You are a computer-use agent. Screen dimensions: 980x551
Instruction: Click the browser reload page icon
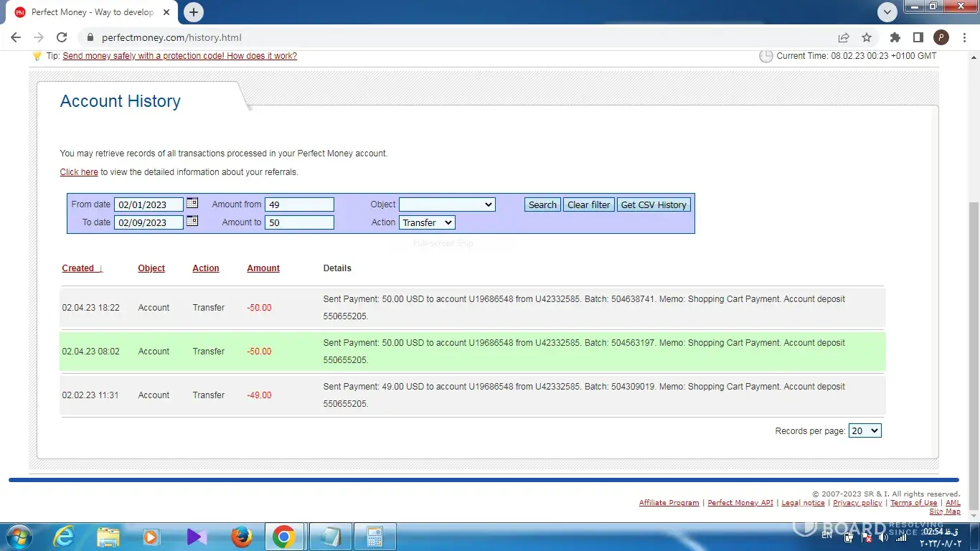(x=62, y=37)
